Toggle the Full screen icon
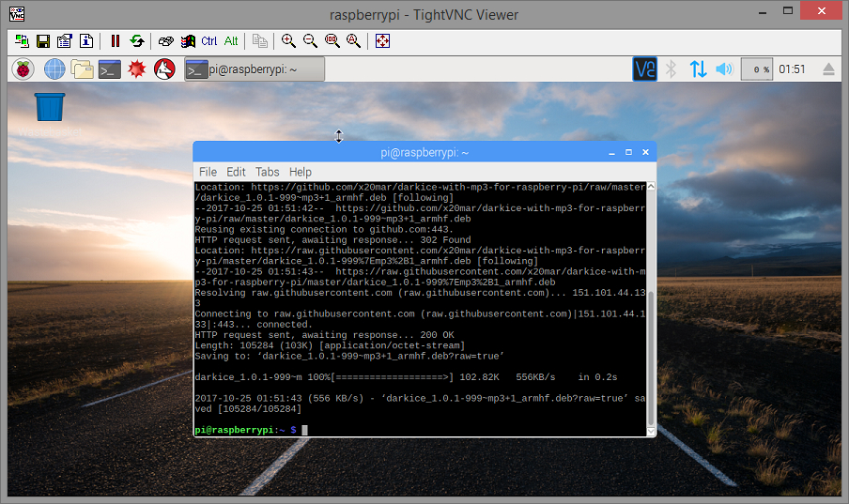The image size is (849, 504). pos(383,41)
